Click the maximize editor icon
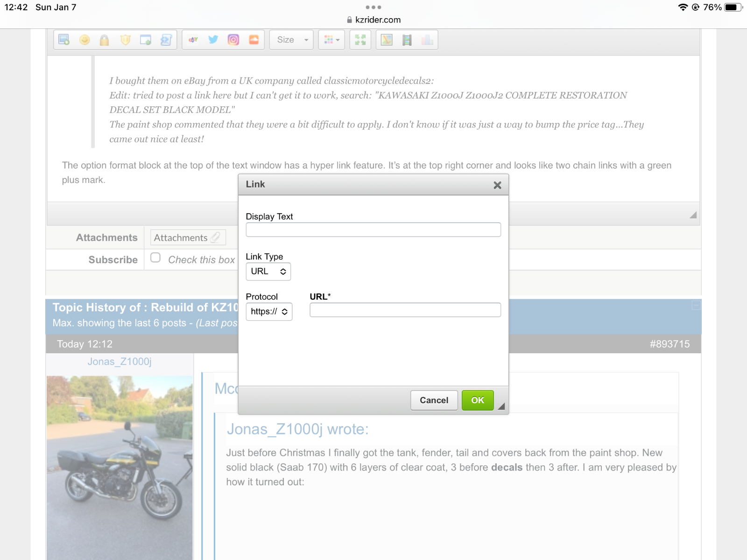The height and width of the screenshot is (560, 747). pos(360,40)
